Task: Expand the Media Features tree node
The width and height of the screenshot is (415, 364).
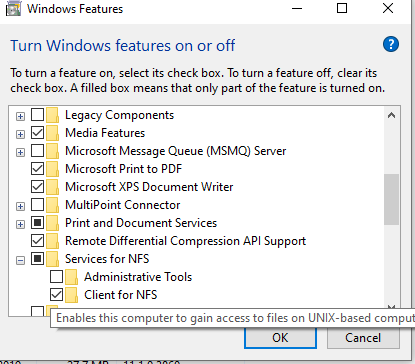Action: [20, 135]
